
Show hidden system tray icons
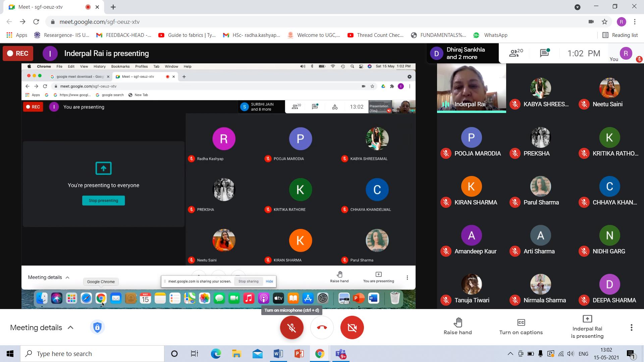pos(510,354)
